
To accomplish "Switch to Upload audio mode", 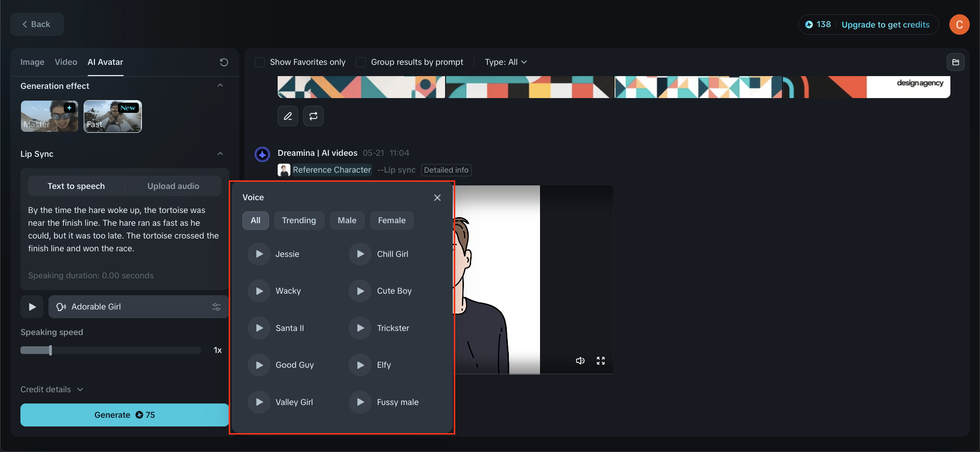I will click(174, 186).
